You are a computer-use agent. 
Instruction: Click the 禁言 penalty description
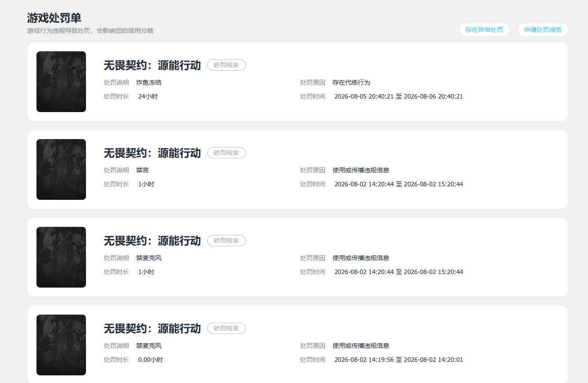pyautogui.click(x=142, y=171)
